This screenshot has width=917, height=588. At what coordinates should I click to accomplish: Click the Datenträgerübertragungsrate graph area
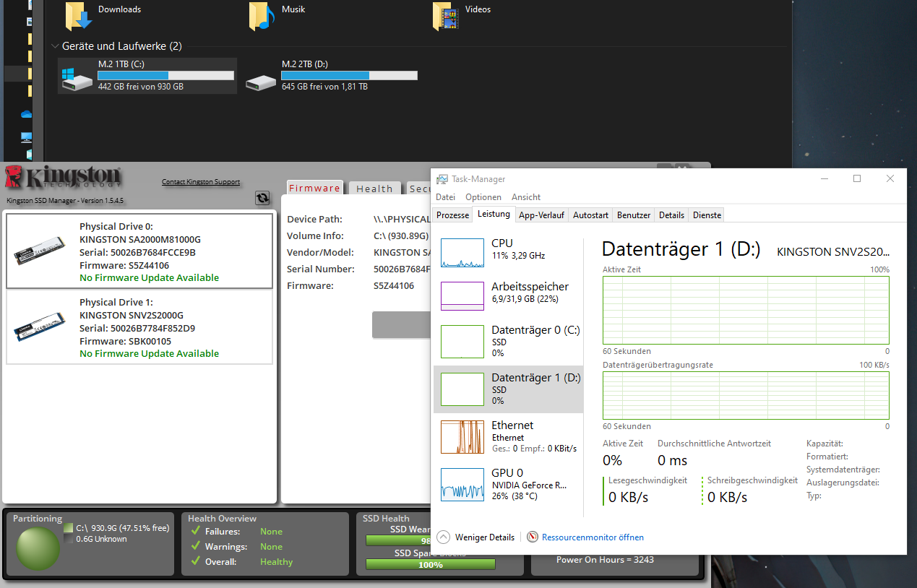pos(746,395)
